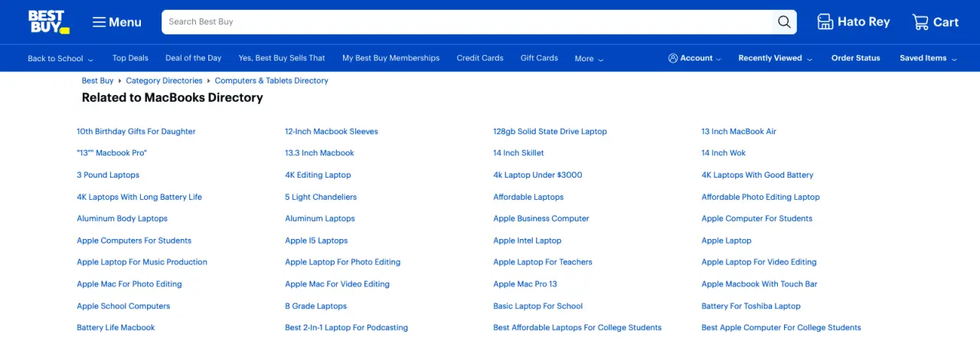Image resolution: width=980 pixels, height=337 pixels.
Task: Open Apple Laptop For Video Editing
Action: [759, 263]
